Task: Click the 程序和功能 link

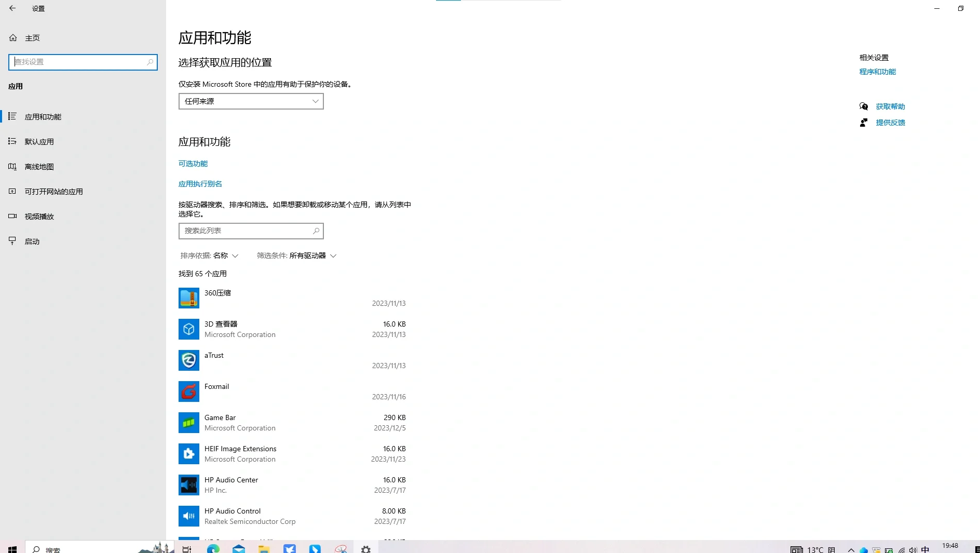Action: (x=878, y=72)
